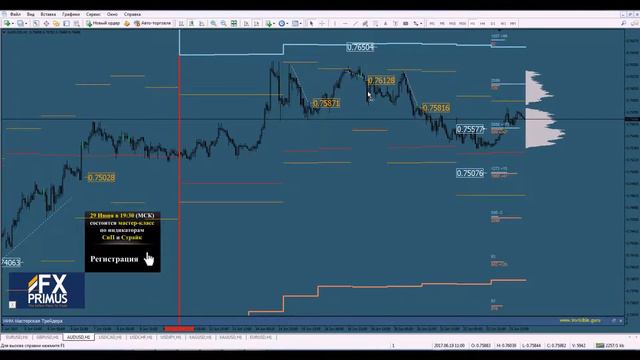The image size is (640, 360).
Task: Click the 0.76504 price label
Action: tap(360, 47)
